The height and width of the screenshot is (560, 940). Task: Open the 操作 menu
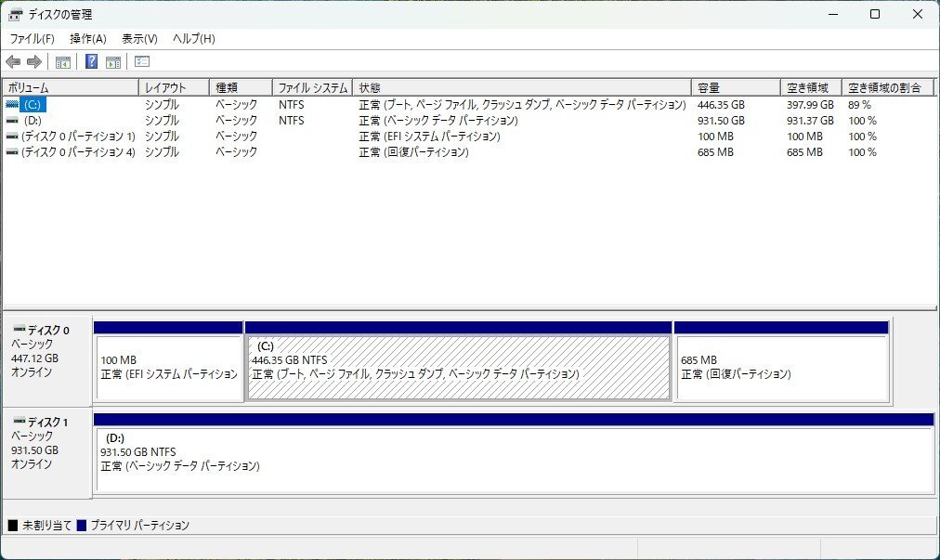86,38
